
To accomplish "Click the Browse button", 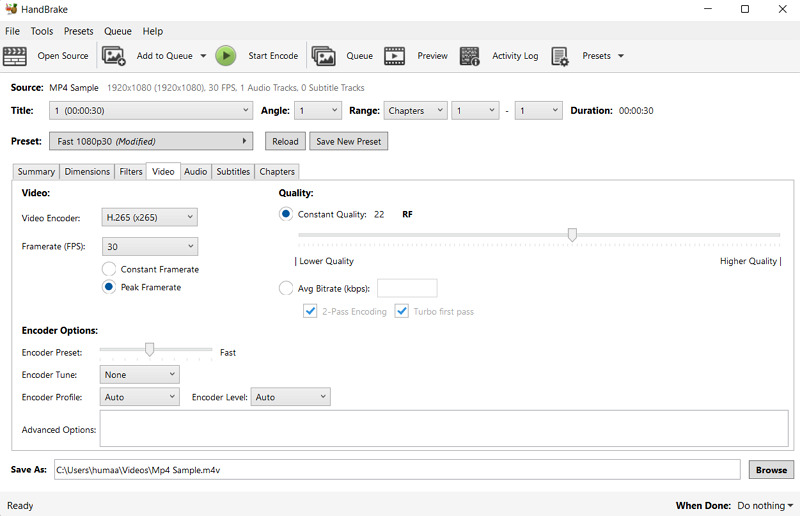I will [x=771, y=470].
